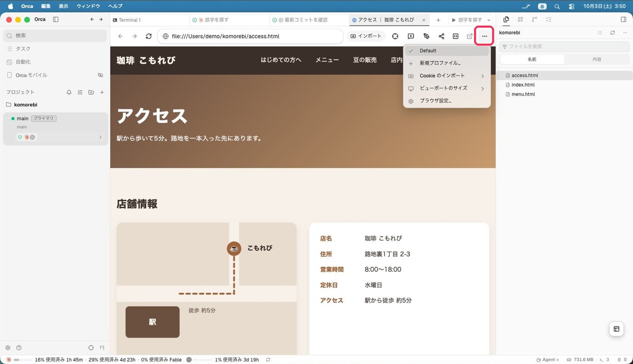Click the file URL address bar
The image size is (633, 364).
pyautogui.click(x=250, y=36)
